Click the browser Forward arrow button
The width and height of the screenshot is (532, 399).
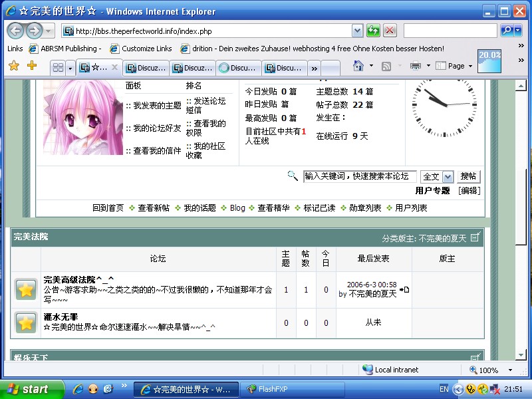35,31
